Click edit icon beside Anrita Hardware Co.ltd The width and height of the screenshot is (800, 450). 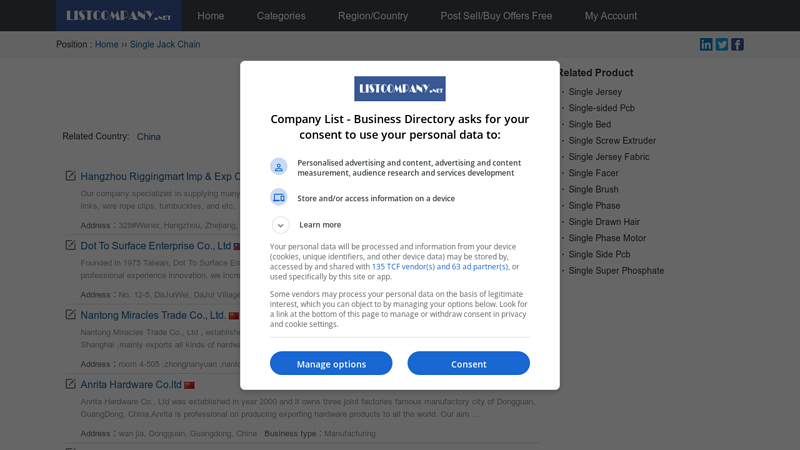coord(70,384)
